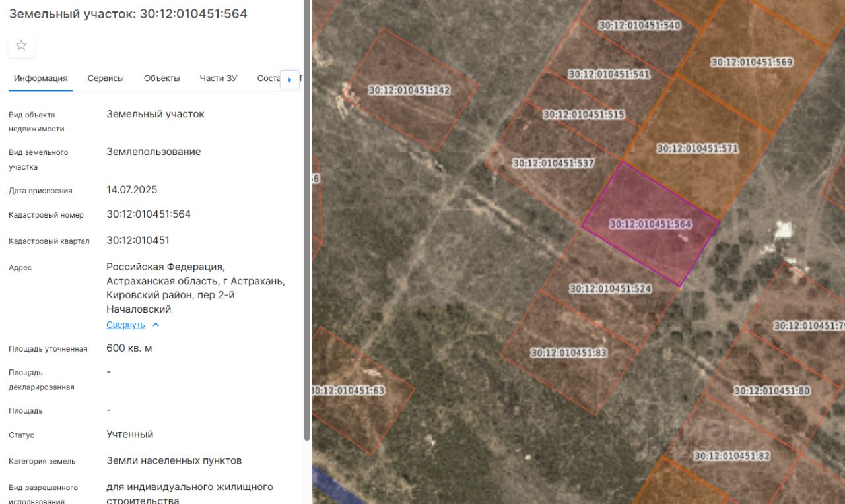Click the plot type value Землепользование
Screen dimensions: 845x504
(x=154, y=152)
